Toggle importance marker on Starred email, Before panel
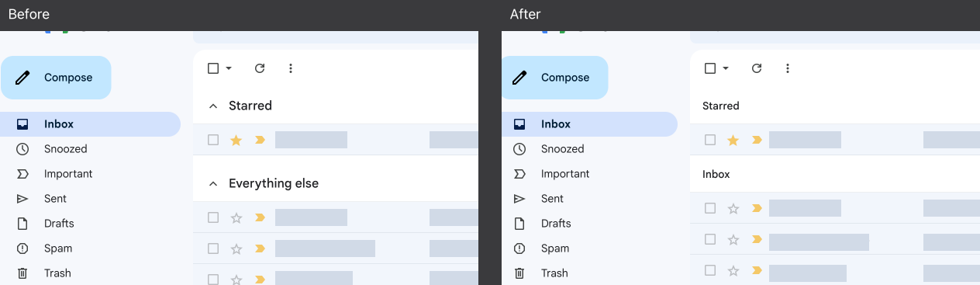Viewport: 980px width, 285px height. point(260,140)
